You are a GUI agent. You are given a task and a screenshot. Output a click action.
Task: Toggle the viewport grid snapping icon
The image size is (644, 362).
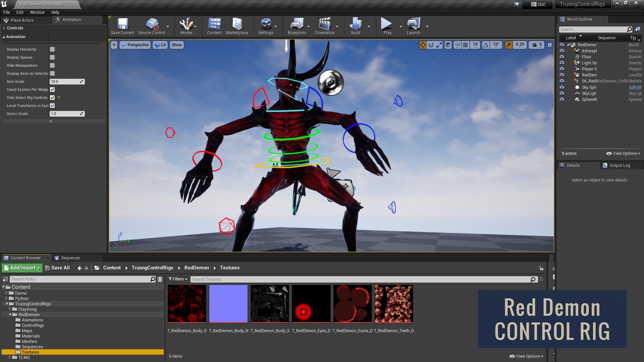465,45
